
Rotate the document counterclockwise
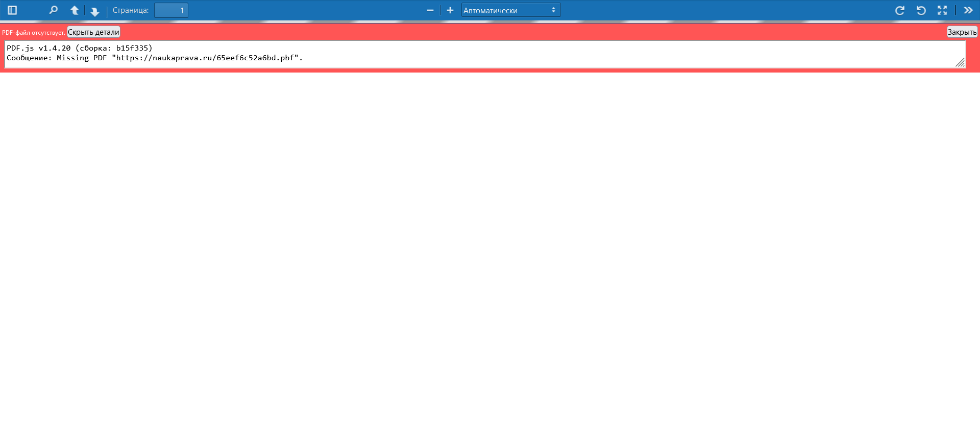click(x=921, y=10)
